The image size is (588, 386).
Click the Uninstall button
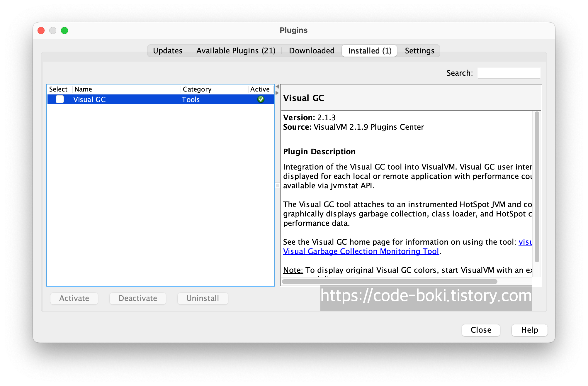pyautogui.click(x=203, y=298)
